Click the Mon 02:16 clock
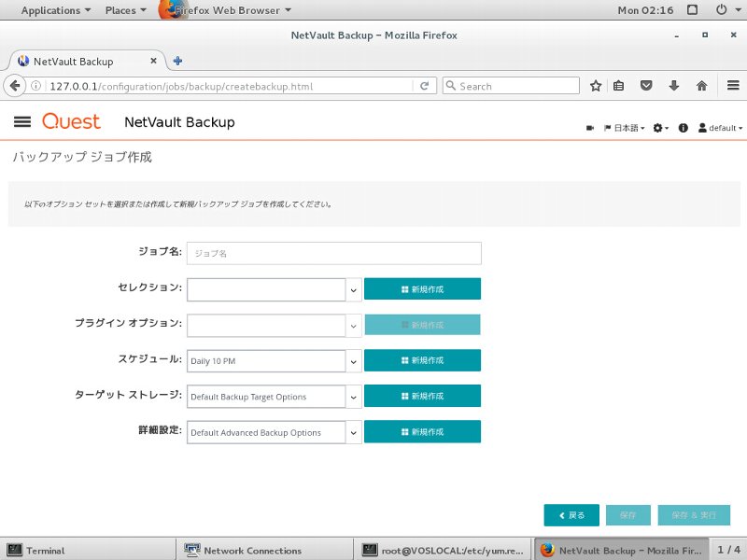The height and width of the screenshot is (560, 747). pyautogui.click(x=645, y=10)
